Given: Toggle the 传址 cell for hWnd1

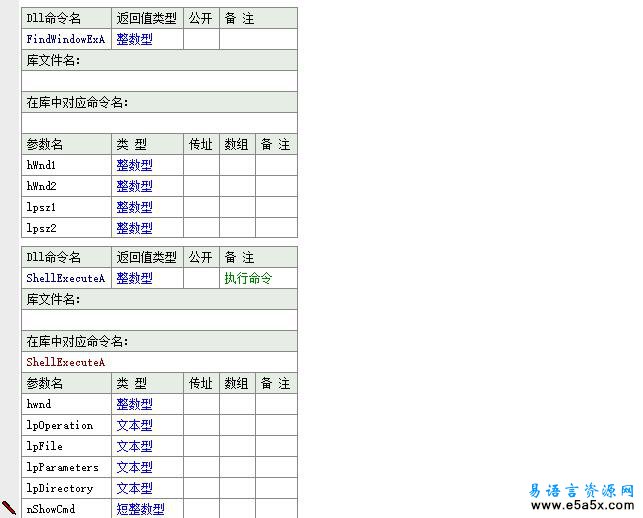Looking at the screenshot, I should point(201,165).
